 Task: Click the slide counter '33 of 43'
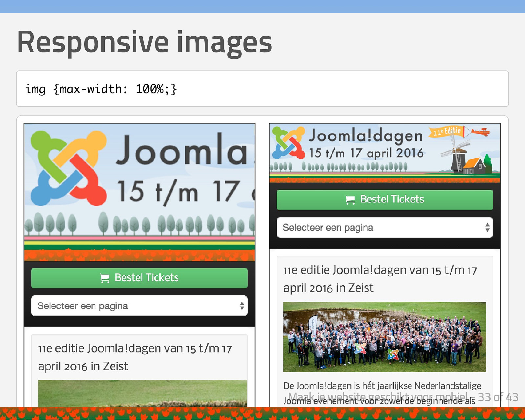click(x=498, y=397)
